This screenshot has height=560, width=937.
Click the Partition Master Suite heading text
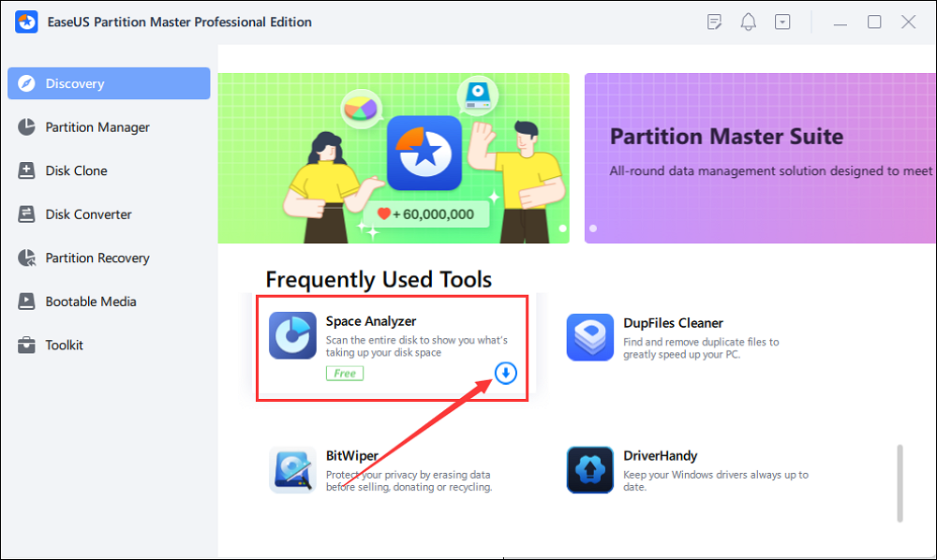click(x=727, y=137)
